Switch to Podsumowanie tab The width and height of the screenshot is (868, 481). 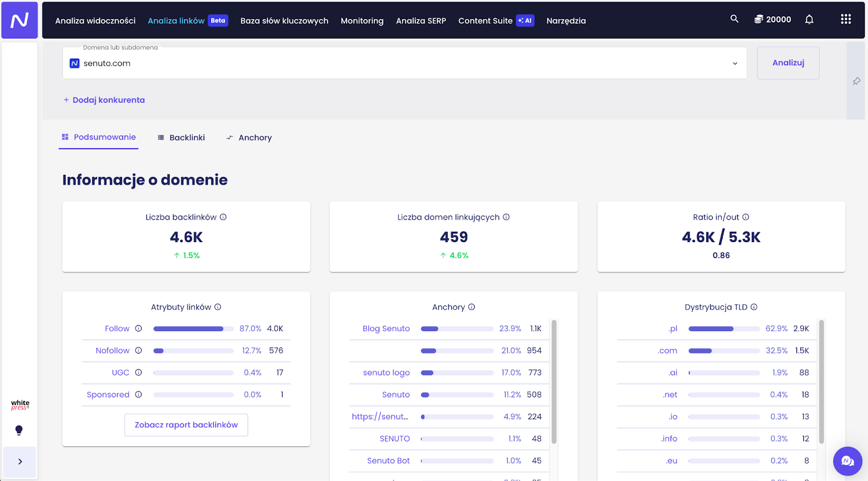[x=99, y=137]
